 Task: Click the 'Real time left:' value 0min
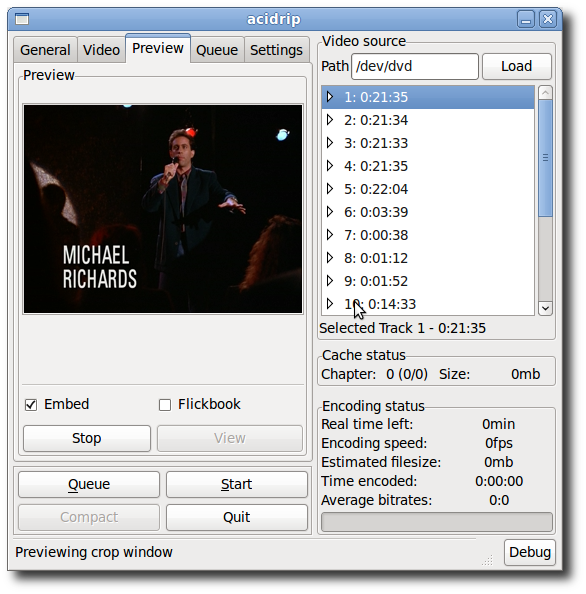(x=498, y=424)
